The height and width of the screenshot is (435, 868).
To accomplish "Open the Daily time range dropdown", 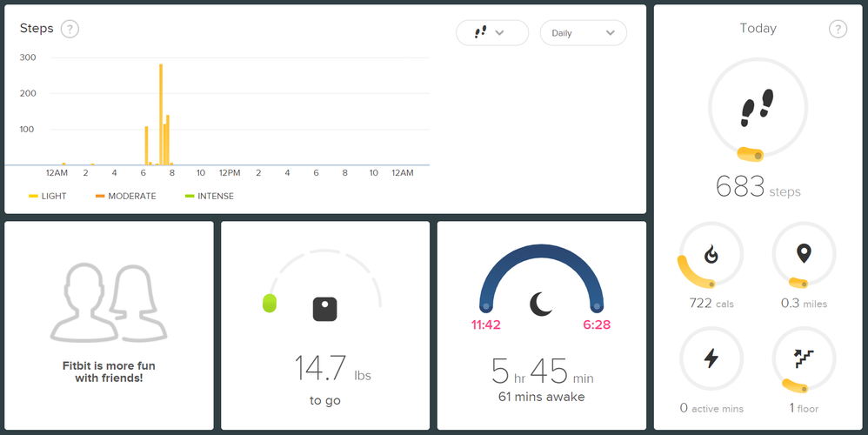I will [x=584, y=33].
